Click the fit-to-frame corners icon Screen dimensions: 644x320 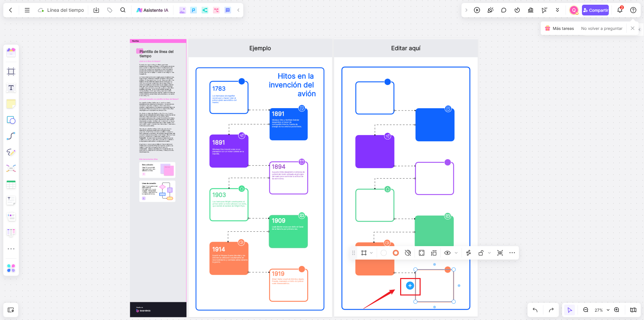[x=422, y=253]
